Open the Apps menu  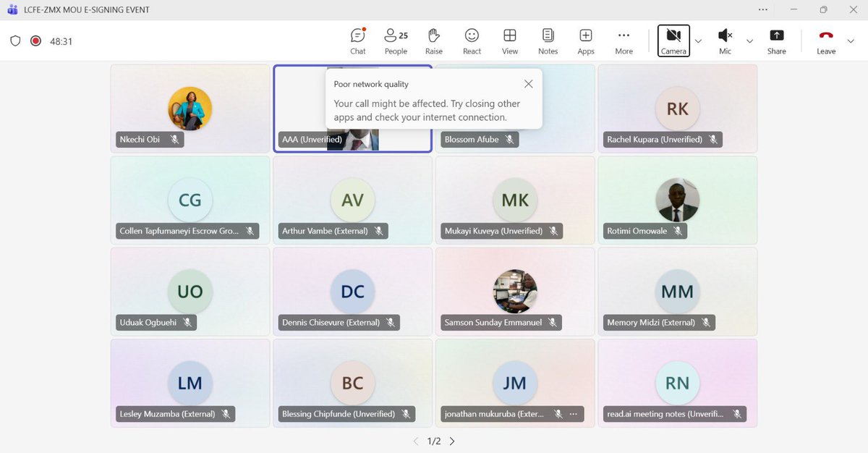(586, 41)
